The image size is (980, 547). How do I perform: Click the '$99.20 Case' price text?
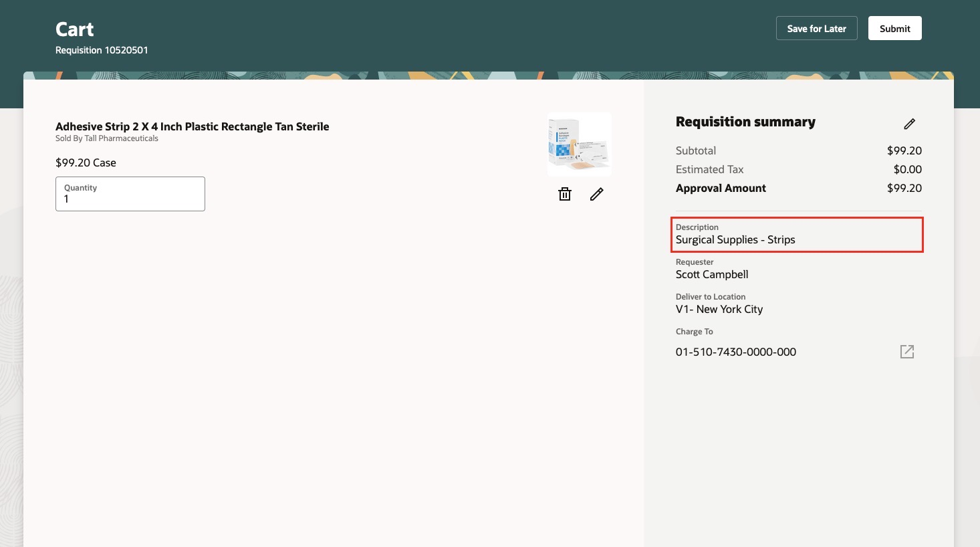(x=86, y=162)
